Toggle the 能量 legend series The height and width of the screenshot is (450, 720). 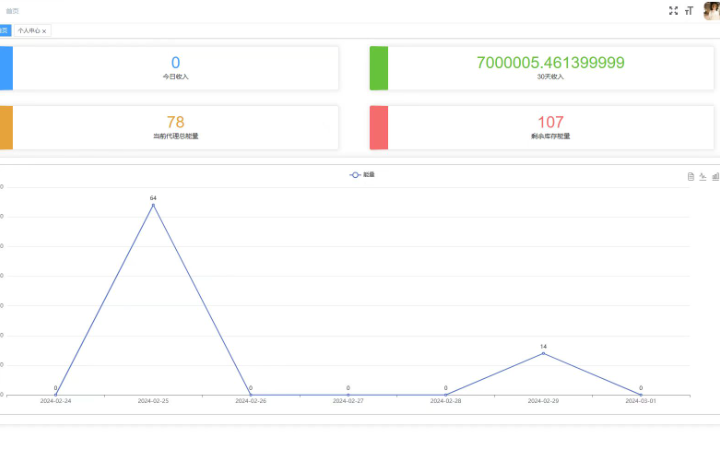tap(362, 175)
